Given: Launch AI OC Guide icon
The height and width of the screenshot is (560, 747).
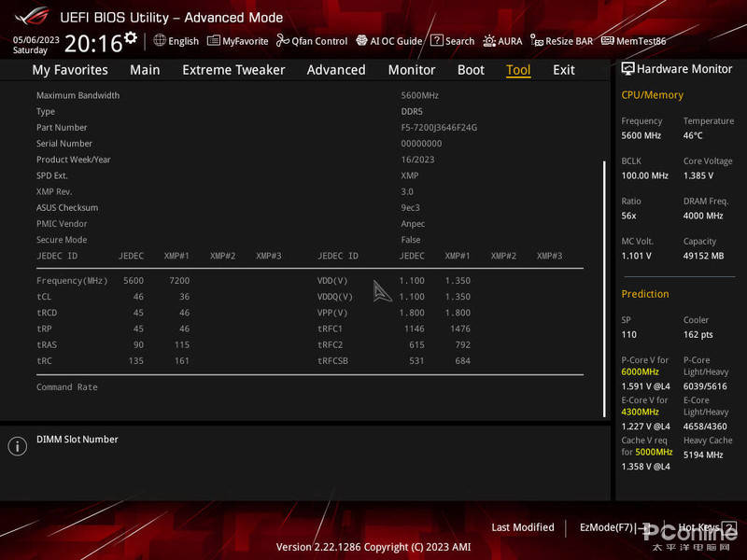Looking at the screenshot, I should [361, 40].
